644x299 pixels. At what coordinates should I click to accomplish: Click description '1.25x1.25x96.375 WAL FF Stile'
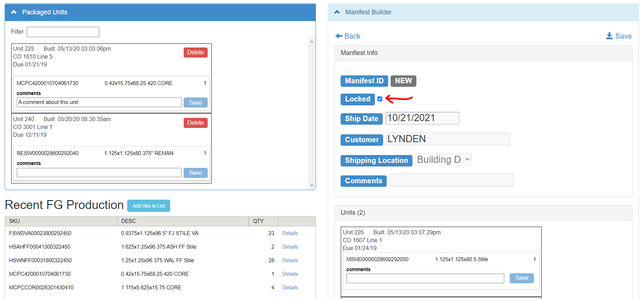(158, 260)
